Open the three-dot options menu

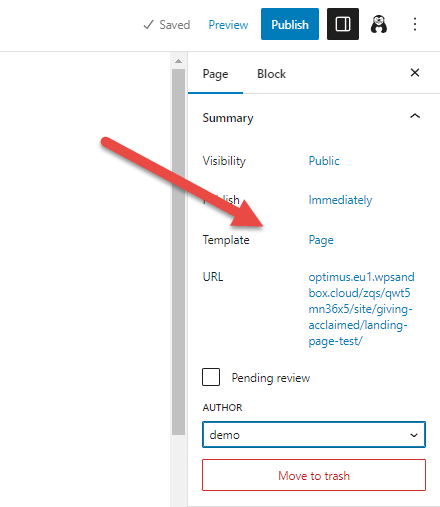(415, 24)
